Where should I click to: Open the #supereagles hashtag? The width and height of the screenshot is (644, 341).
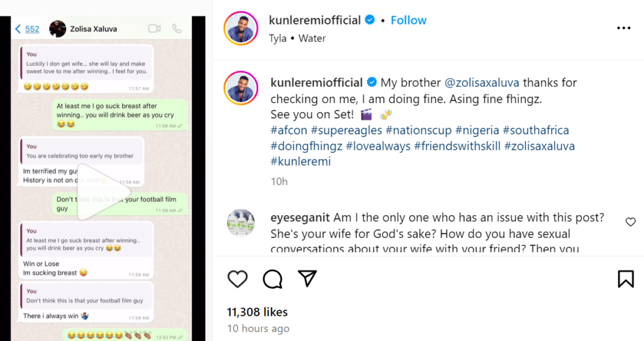tap(348, 131)
